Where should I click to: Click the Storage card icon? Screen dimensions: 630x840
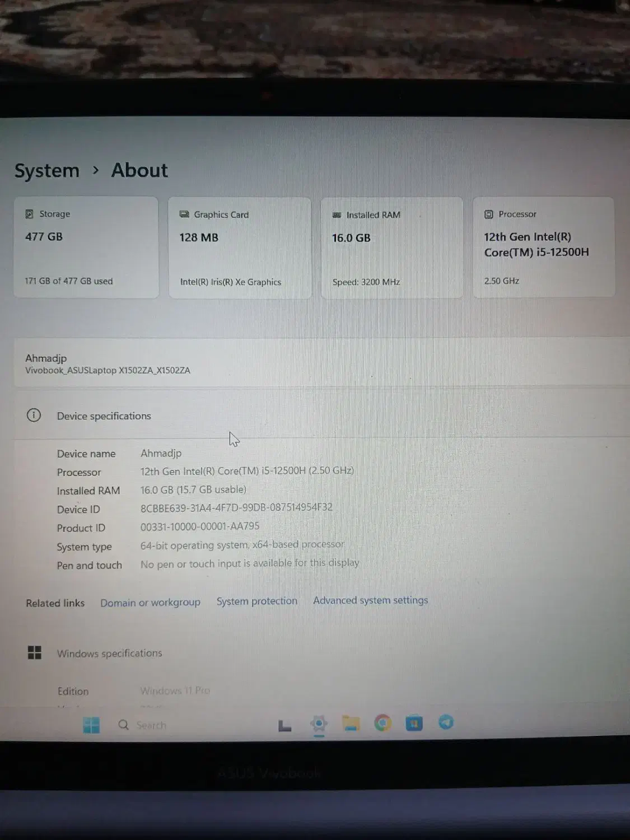pos(30,213)
